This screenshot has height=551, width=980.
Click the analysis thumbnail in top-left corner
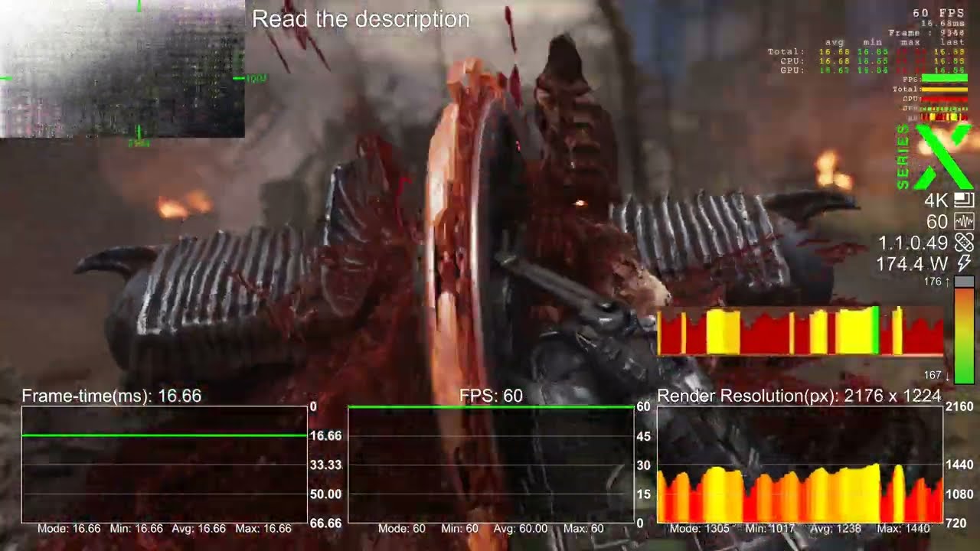point(122,69)
